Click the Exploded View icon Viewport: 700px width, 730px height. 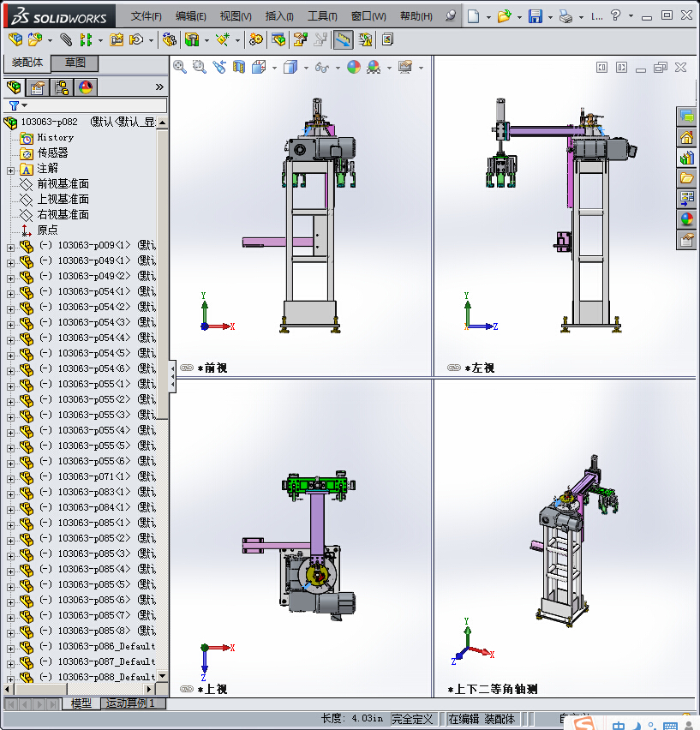[300, 39]
